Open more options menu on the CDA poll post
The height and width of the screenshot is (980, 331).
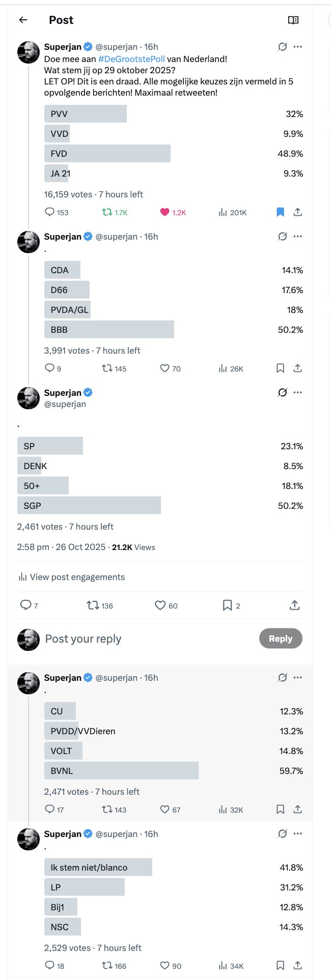[x=298, y=237]
